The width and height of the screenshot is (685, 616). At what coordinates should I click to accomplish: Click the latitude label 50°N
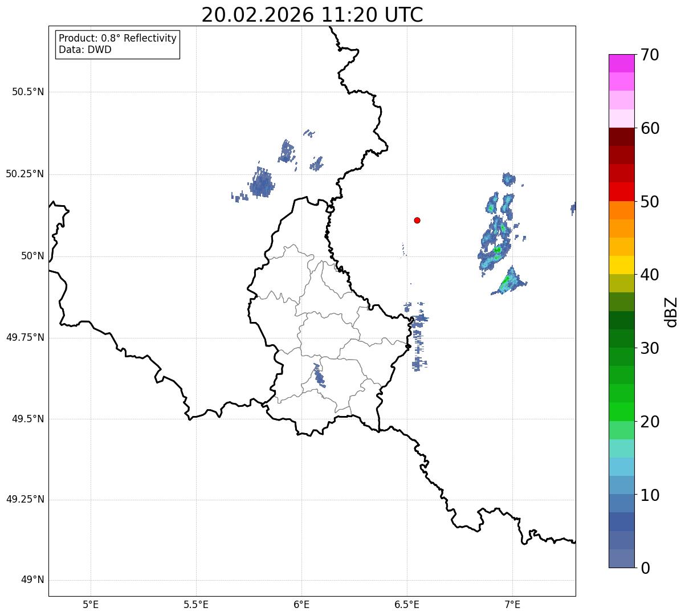click(32, 256)
